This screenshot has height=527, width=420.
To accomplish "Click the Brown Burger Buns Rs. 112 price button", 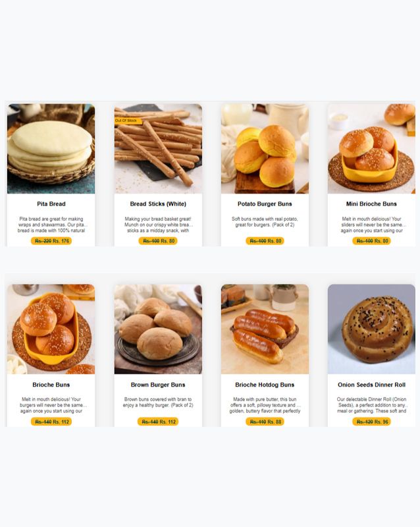I will coord(158,422).
